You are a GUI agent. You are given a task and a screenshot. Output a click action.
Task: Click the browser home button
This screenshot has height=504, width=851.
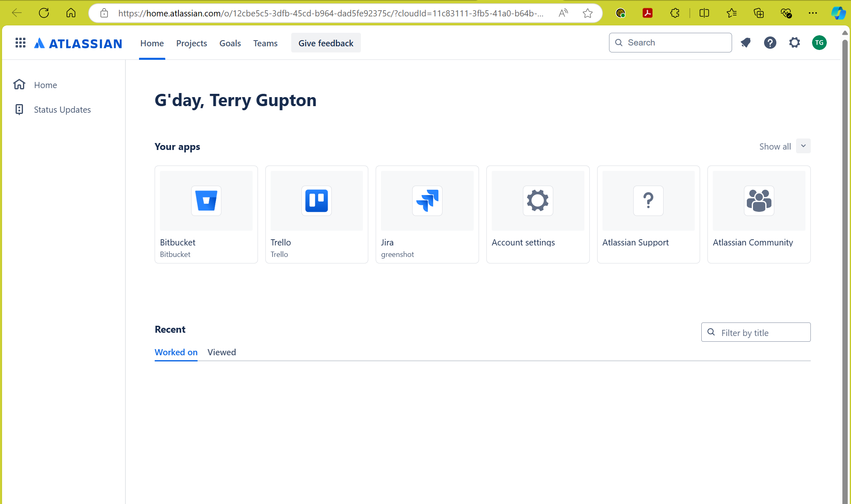coord(71,13)
